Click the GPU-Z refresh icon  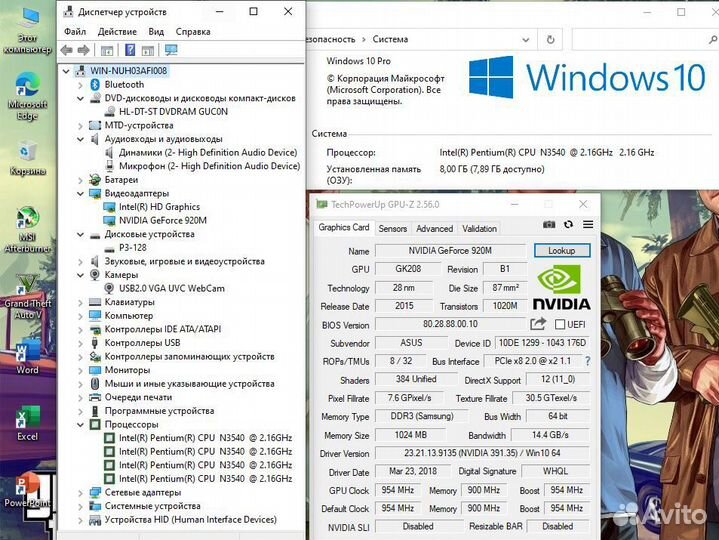coord(569,226)
